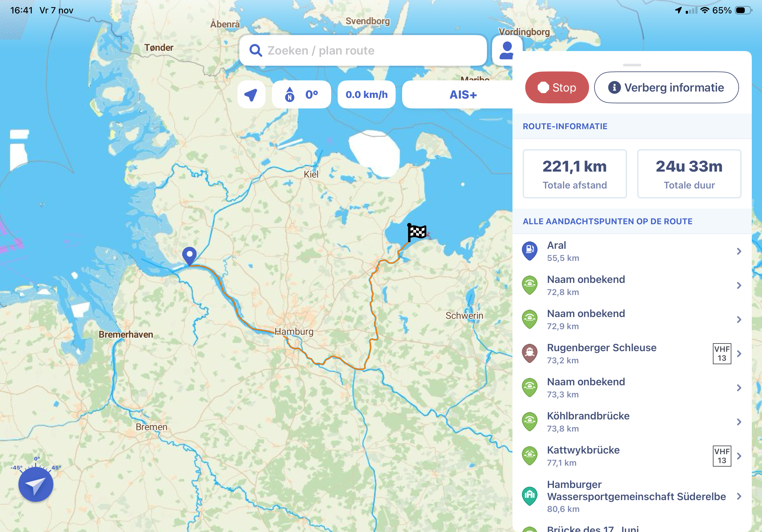
Task: Expand the Kattwykbrücke entry chevron
Action: (739, 456)
